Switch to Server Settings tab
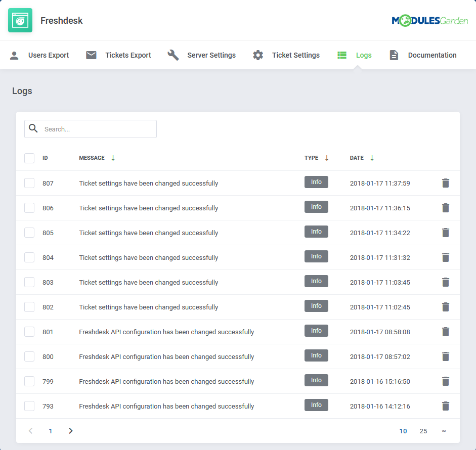 click(x=201, y=55)
